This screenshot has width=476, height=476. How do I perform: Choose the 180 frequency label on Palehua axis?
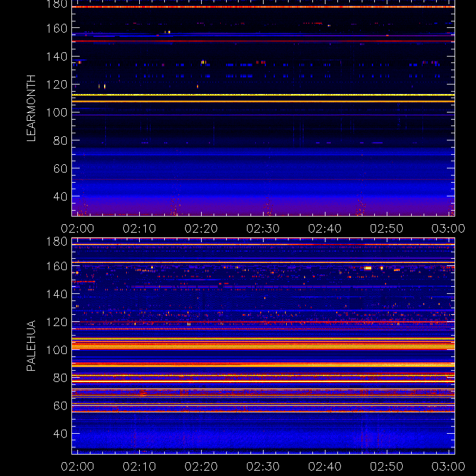tap(57, 242)
